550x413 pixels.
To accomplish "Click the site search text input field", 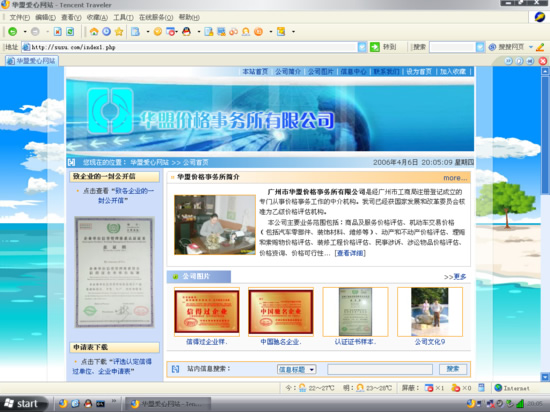I will [x=380, y=369].
